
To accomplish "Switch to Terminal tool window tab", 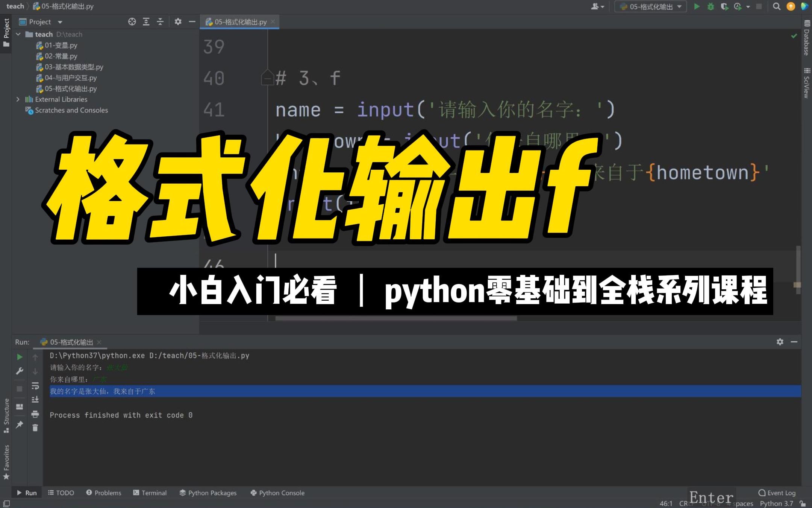I will coord(150,493).
